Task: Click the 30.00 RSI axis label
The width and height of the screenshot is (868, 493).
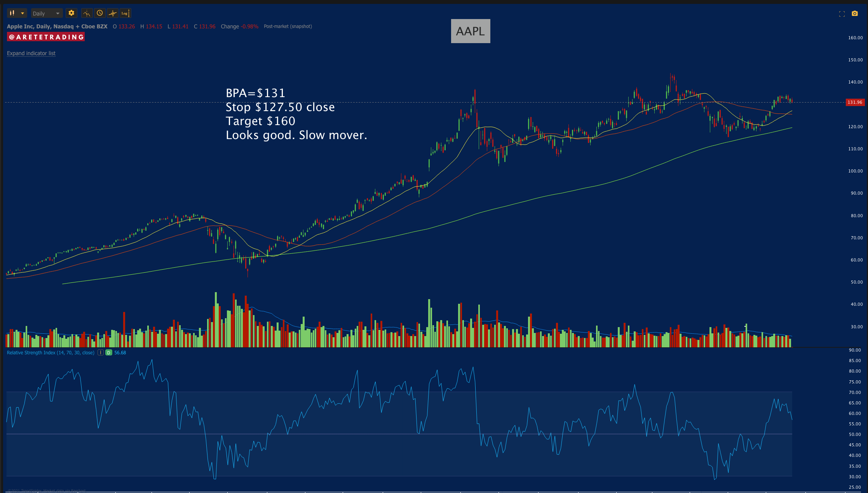Action: [x=855, y=477]
